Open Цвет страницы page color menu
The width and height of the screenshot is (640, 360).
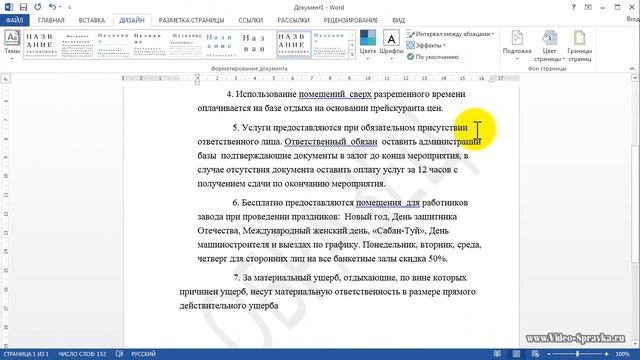[x=549, y=45]
